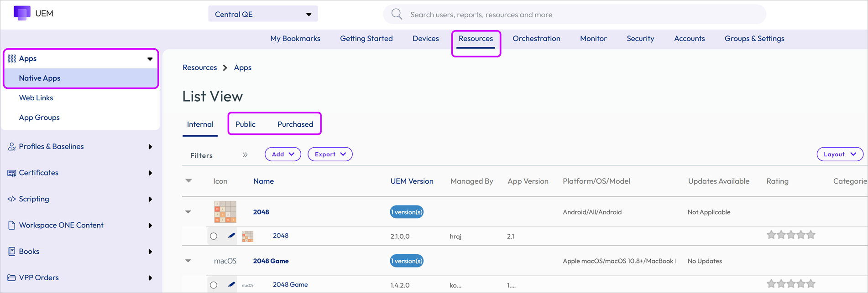Screen dimensions: 868x293
Task: Open the 2048 Game version sub-row link
Action: click(x=290, y=284)
